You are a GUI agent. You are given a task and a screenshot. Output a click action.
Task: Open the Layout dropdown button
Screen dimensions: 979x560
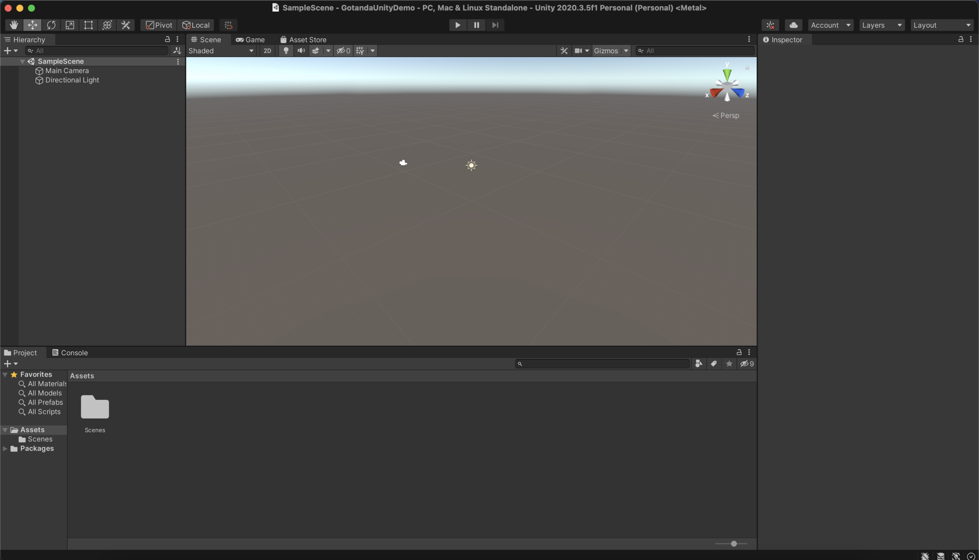pyautogui.click(x=941, y=25)
